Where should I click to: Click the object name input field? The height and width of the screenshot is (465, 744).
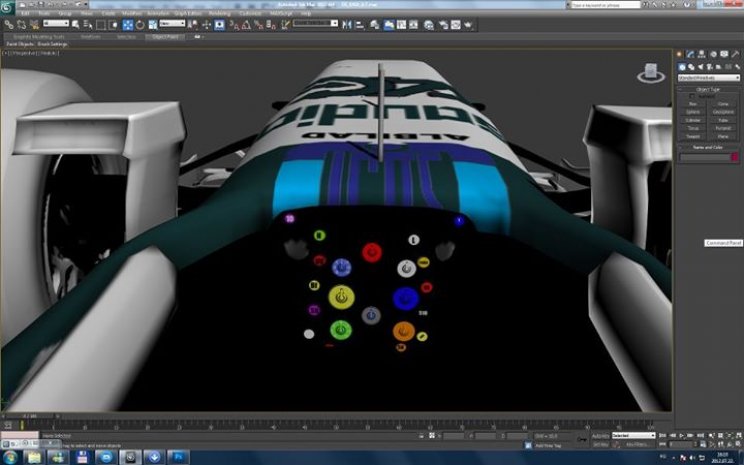(x=704, y=157)
